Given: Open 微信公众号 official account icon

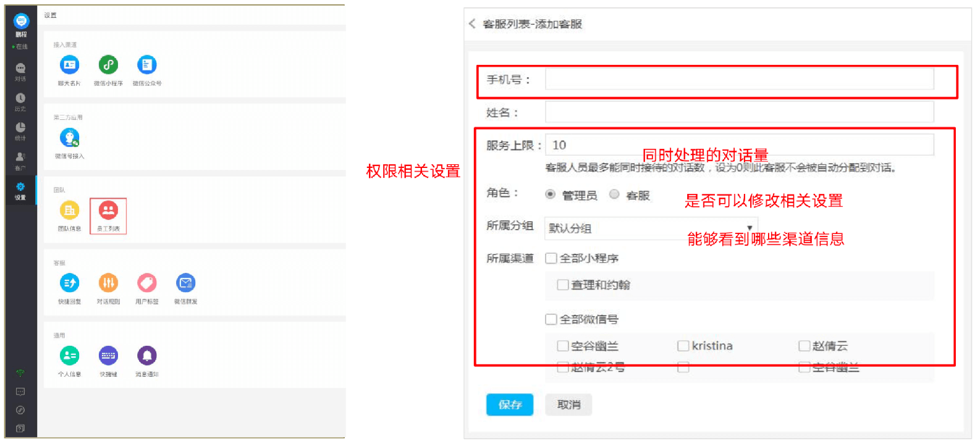Looking at the screenshot, I should tap(147, 65).
